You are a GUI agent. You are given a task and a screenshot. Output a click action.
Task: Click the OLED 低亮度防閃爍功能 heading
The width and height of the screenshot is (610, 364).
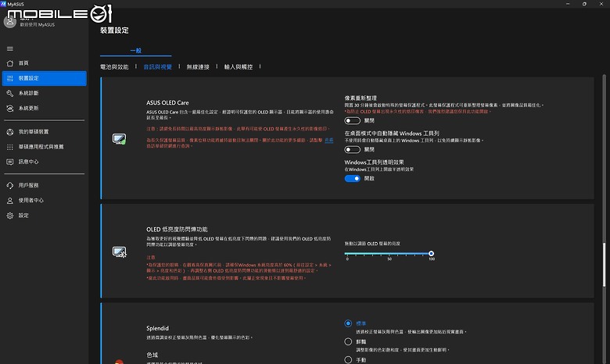click(177, 229)
